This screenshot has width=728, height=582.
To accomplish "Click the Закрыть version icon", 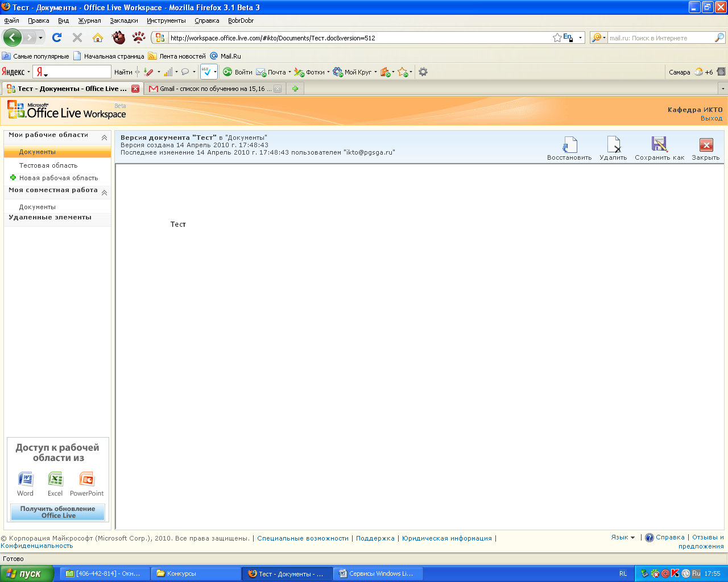I will click(x=706, y=145).
